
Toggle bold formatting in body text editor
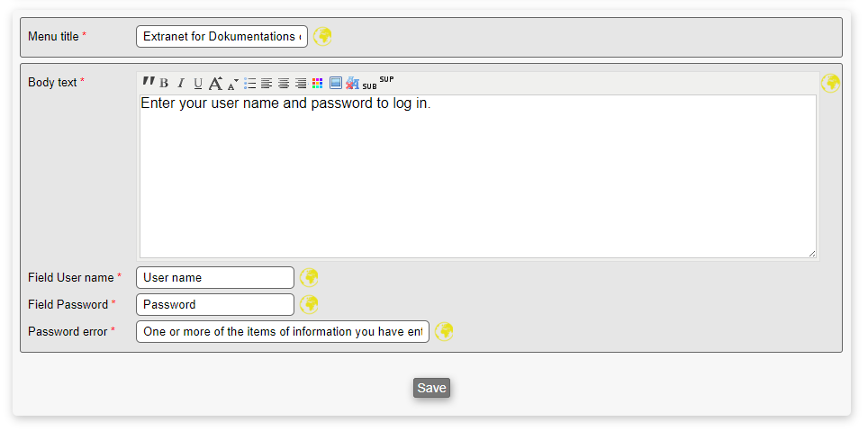click(164, 84)
